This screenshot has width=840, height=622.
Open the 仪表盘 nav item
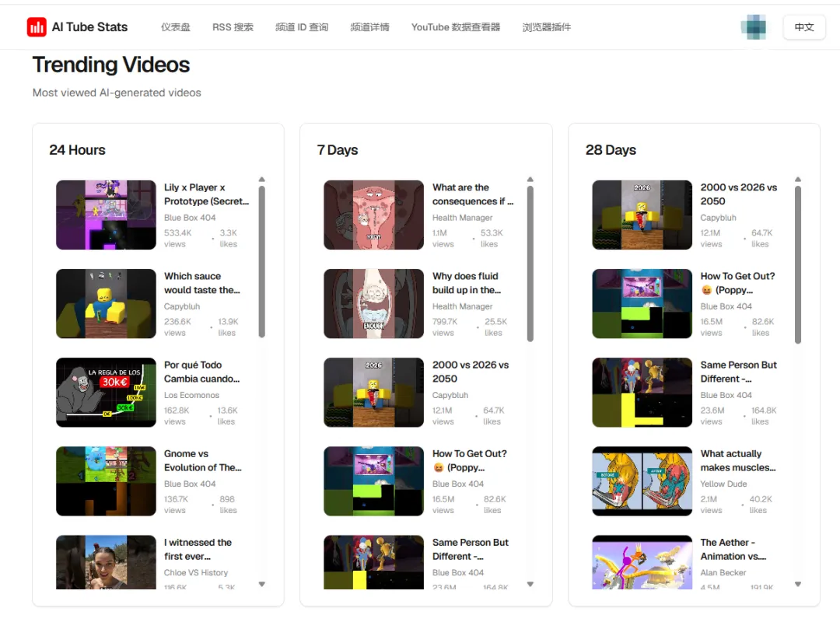click(176, 26)
